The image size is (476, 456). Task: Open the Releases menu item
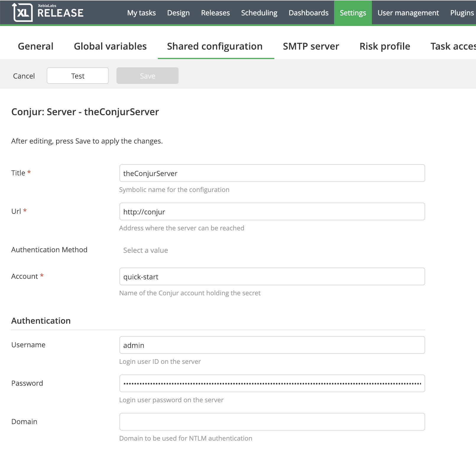pos(215,13)
